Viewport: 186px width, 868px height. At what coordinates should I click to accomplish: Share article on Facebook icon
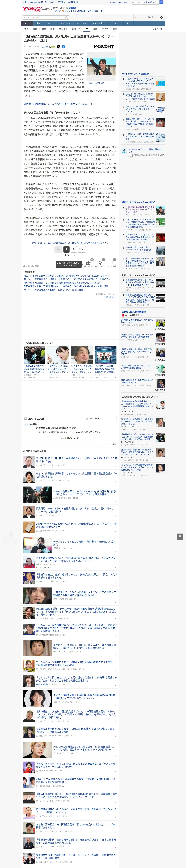tap(63, 47)
